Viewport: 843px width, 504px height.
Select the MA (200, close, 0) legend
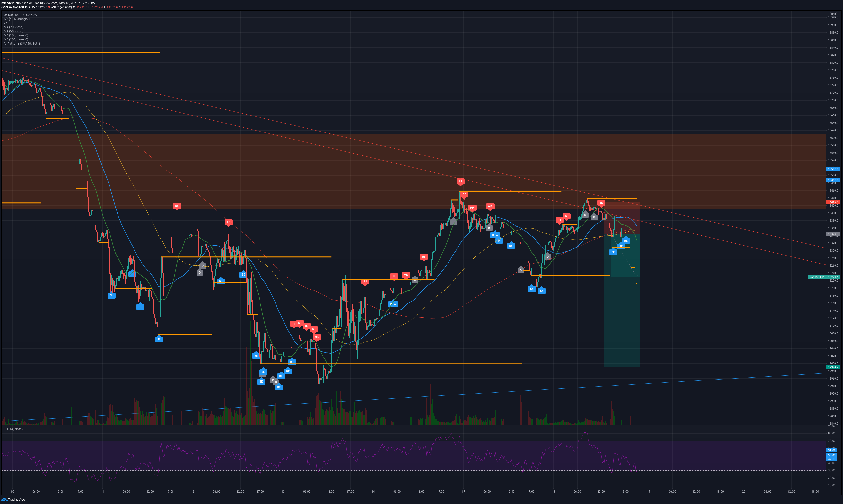[16, 39]
